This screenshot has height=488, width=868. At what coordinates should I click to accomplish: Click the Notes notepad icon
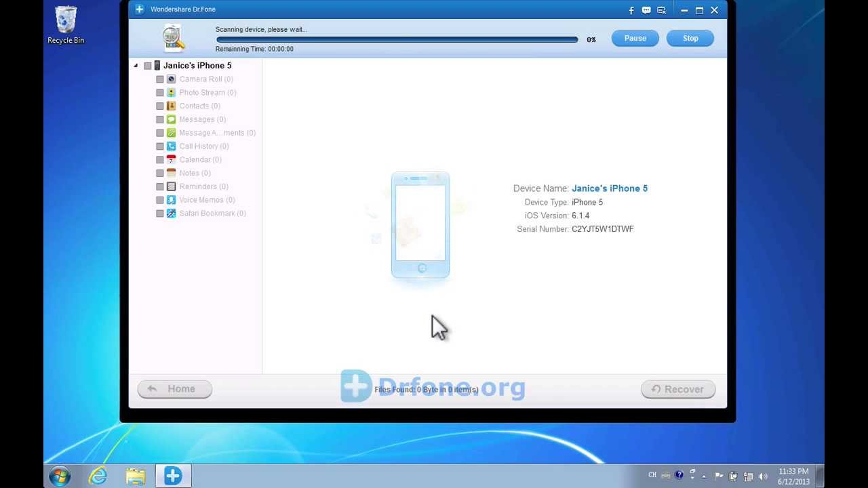point(171,173)
